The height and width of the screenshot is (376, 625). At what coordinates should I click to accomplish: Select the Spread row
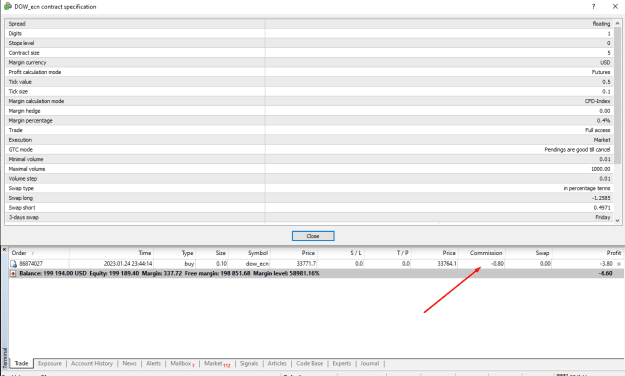pos(309,24)
